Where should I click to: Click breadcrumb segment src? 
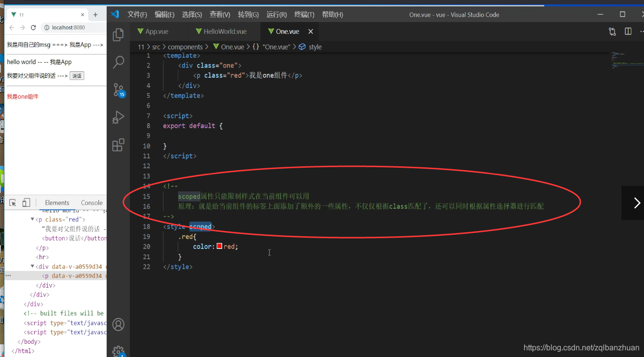click(x=156, y=47)
